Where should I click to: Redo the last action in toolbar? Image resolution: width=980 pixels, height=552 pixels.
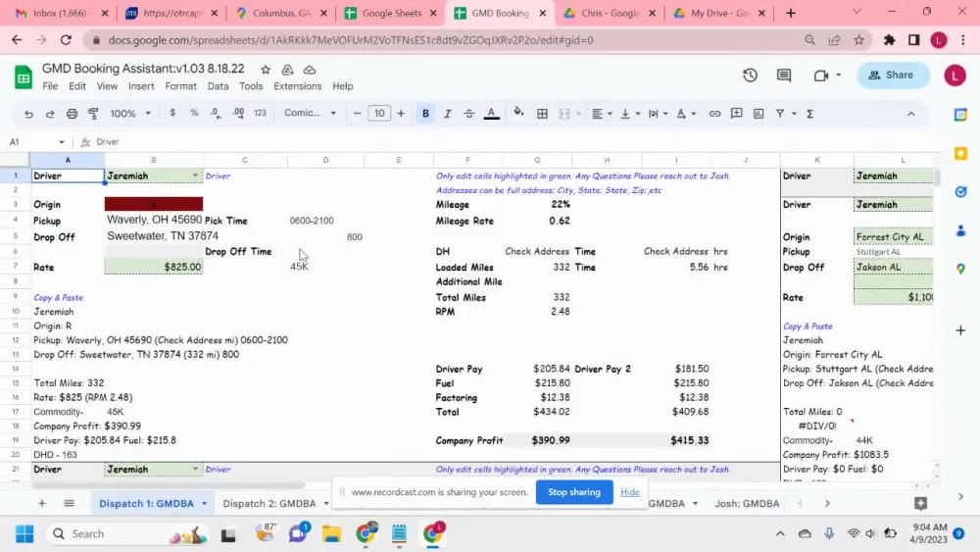pos(50,114)
